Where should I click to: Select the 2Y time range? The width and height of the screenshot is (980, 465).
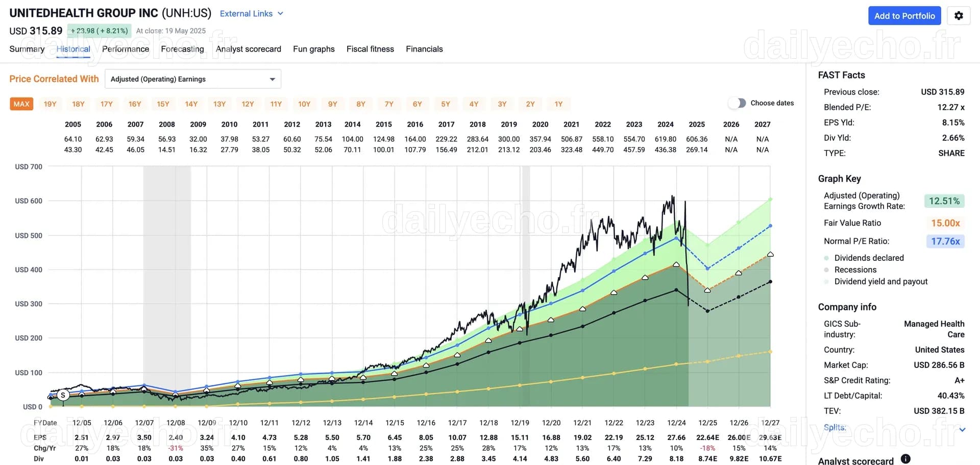[530, 104]
